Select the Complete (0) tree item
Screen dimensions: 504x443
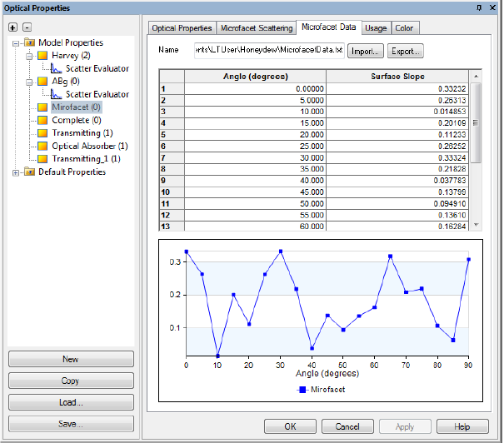(x=77, y=120)
